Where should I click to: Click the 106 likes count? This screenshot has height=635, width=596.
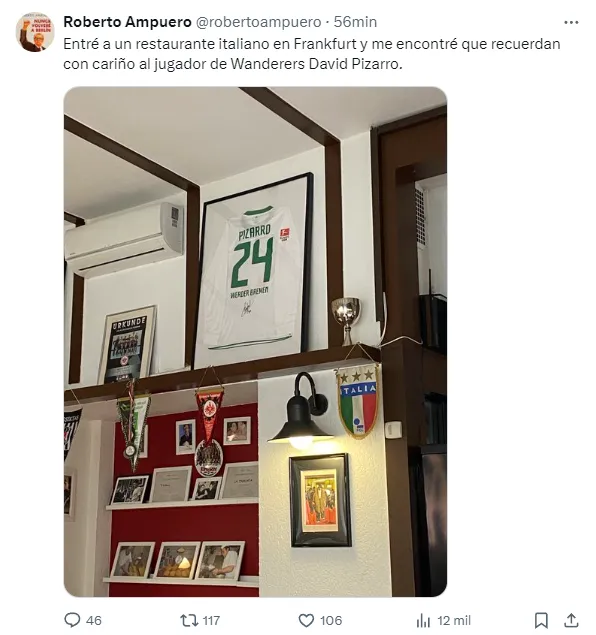pos(331,620)
